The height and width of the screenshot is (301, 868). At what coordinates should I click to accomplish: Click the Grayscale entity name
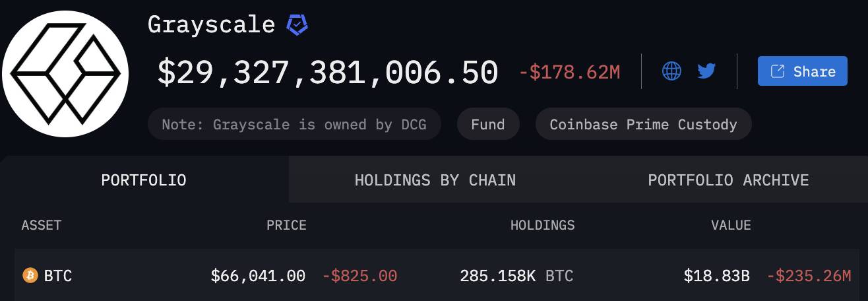(x=211, y=24)
